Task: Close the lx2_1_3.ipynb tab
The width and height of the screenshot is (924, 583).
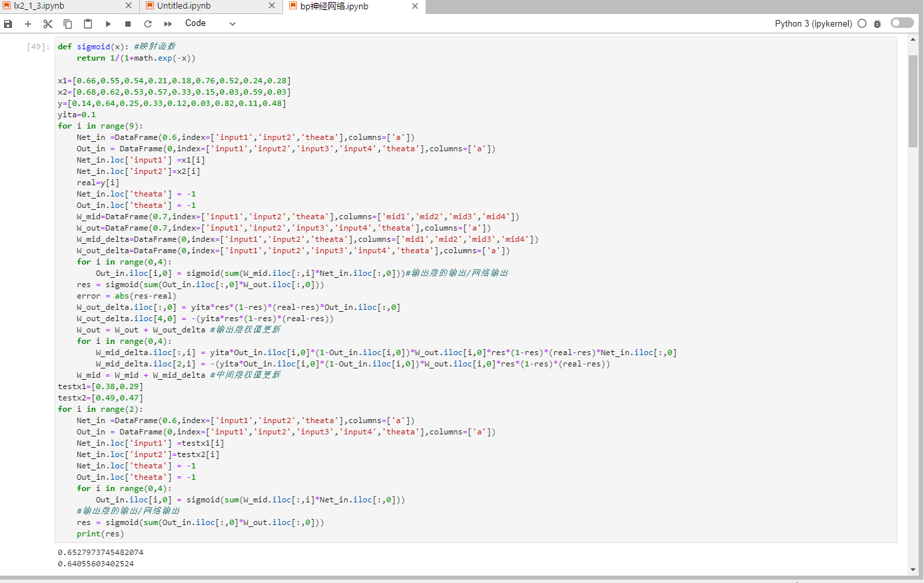Action: point(129,6)
